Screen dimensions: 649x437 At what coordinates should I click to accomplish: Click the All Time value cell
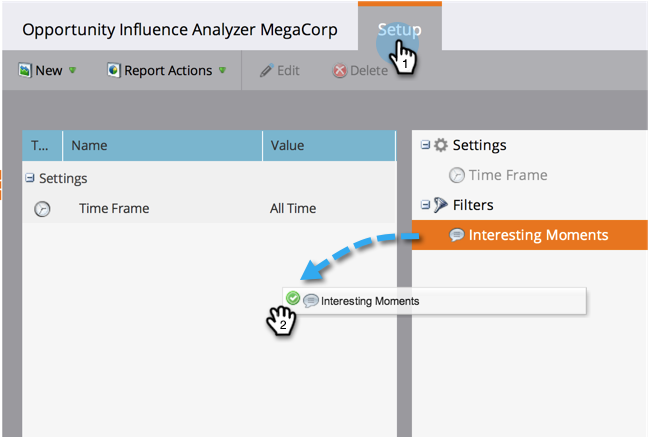293,209
